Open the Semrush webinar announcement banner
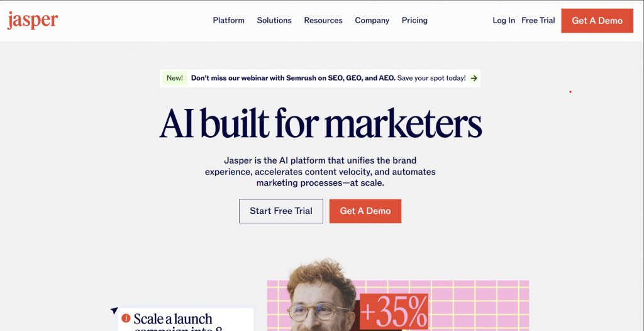 pos(320,78)
